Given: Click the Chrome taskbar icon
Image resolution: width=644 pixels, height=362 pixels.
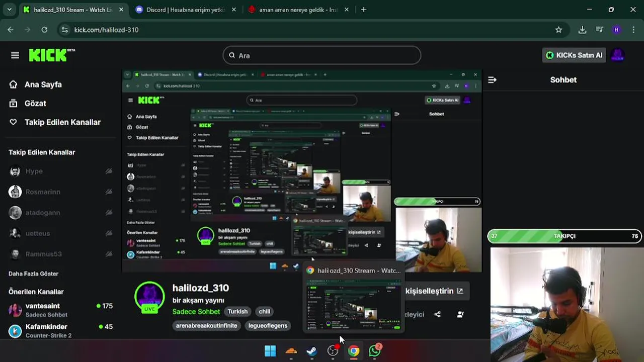Looking at the screenshot, I should (x=354, y=351).
